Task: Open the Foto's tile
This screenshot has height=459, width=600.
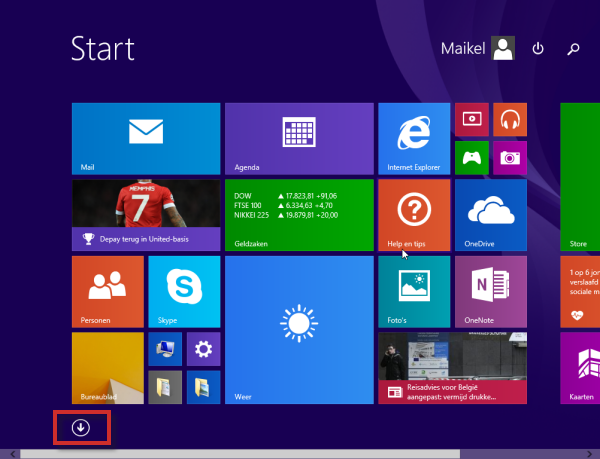Action: [x=414, y=291]
